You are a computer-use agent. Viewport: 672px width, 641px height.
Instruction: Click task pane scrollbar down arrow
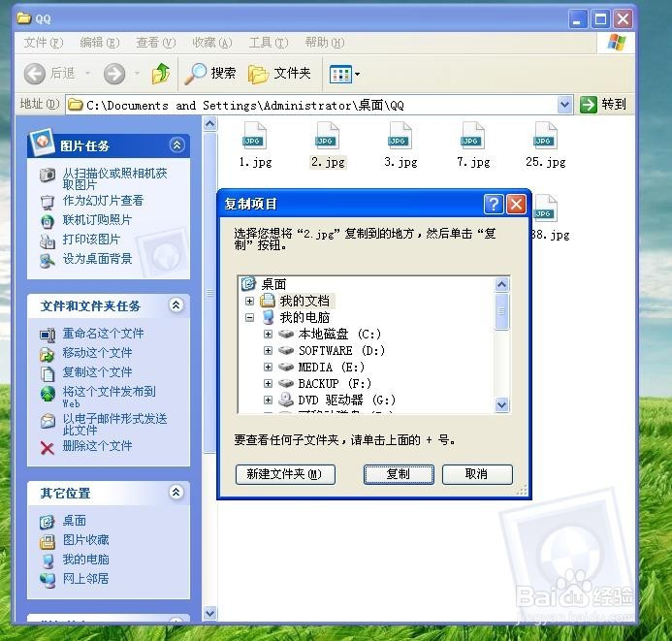pyautogui.click(x=209, y=613)
